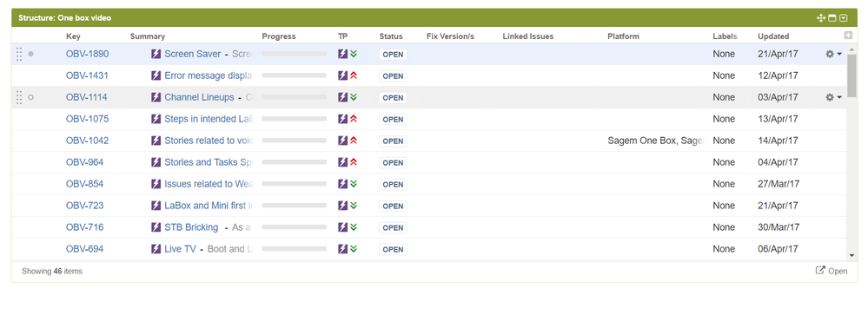Click the vertical scrollbar thumb
The image size is (868, 315).
tap(851, 75)
